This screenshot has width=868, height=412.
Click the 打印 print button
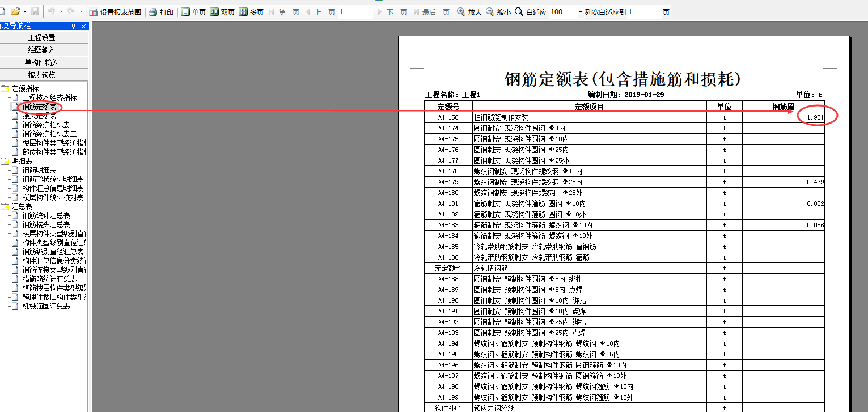click(x=162, y=12)
